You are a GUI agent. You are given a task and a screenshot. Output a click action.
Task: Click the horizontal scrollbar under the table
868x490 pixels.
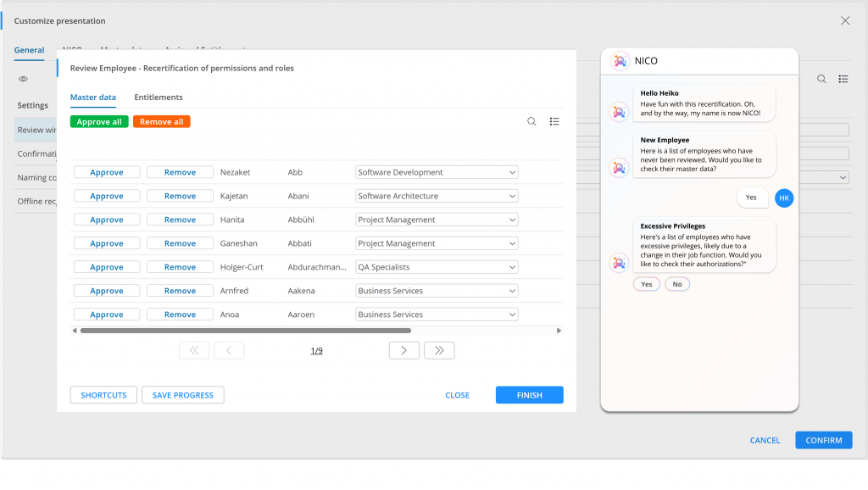point(246,331)
